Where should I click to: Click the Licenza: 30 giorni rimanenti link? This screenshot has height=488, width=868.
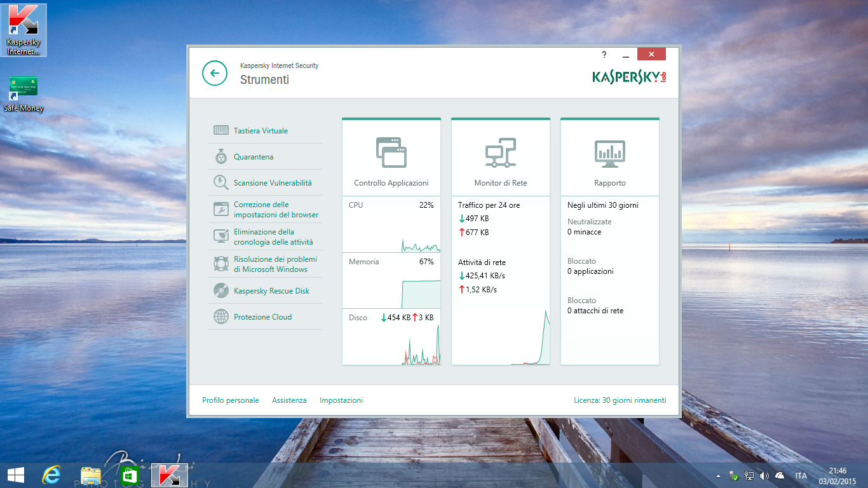620,400
